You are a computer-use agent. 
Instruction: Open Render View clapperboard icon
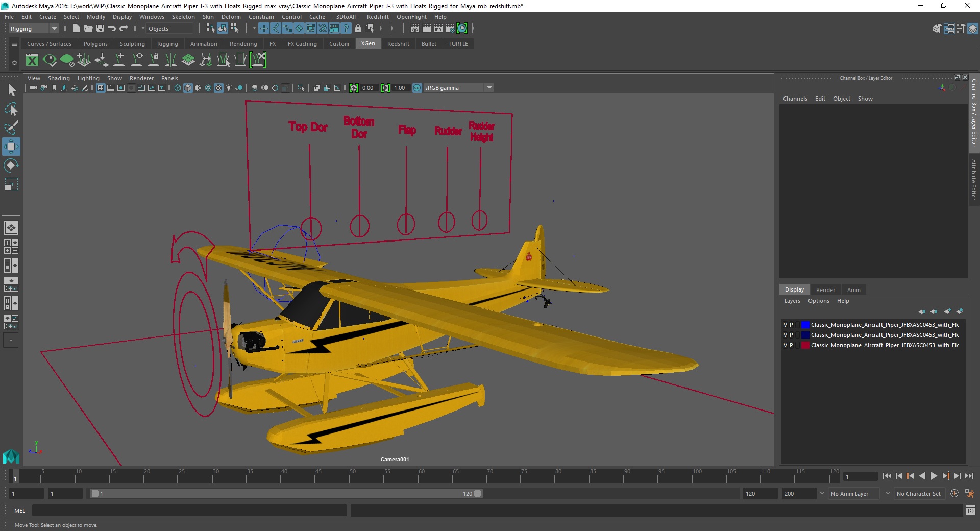[415, 29]
